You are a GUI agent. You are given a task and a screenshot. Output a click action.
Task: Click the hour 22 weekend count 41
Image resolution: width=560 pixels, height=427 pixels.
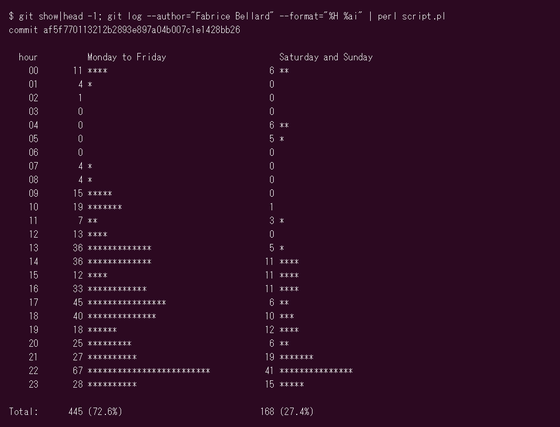(x=270, y=371)
